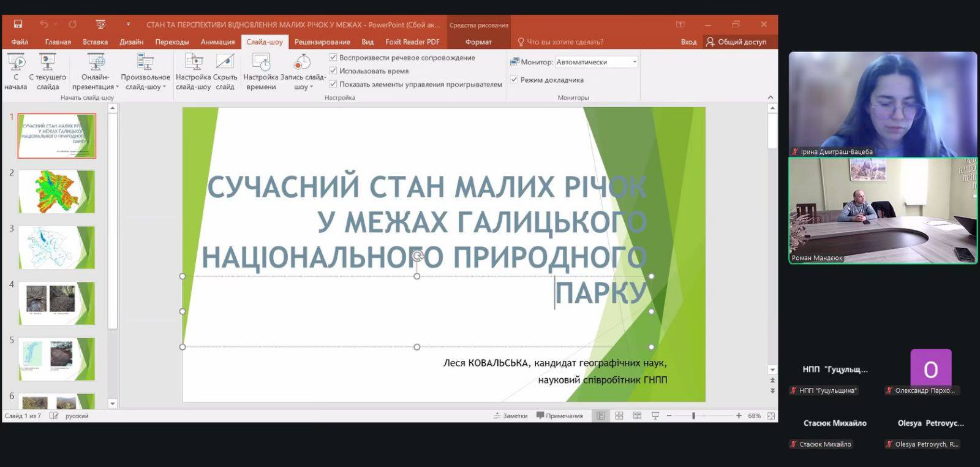This screenshot has width=980, height=467.
Task: Switch to Reading view icon
Action: click(x=637, y=416)
